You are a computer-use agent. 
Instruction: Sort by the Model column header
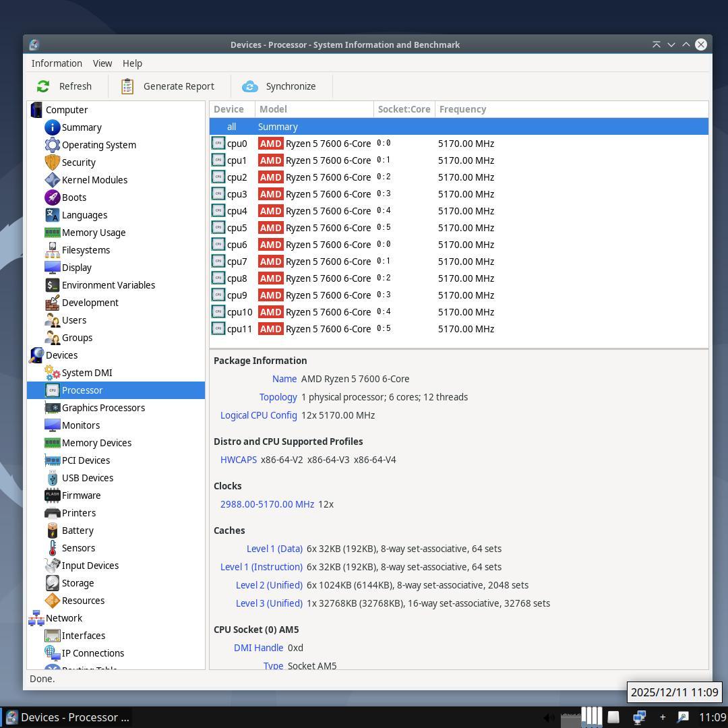click(314, 109)
